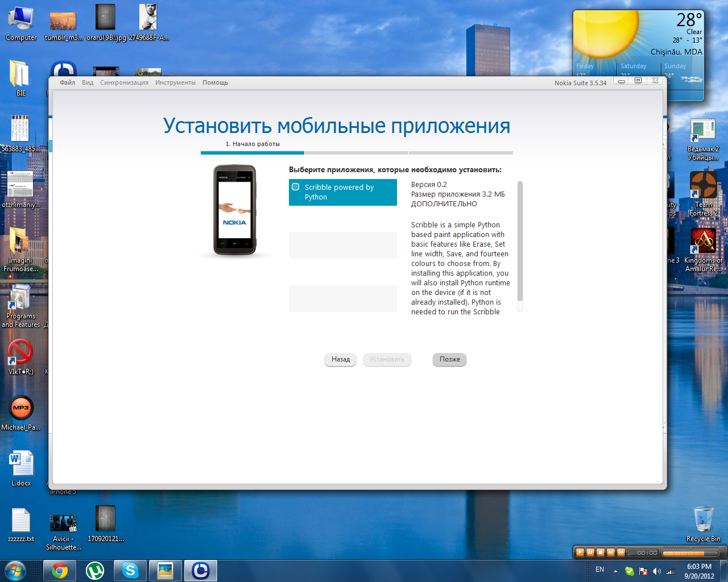Image resolution: width=728 pixels, height=582 pixels.
Task: Click the Windows Start button
Action: pos(15,570)
